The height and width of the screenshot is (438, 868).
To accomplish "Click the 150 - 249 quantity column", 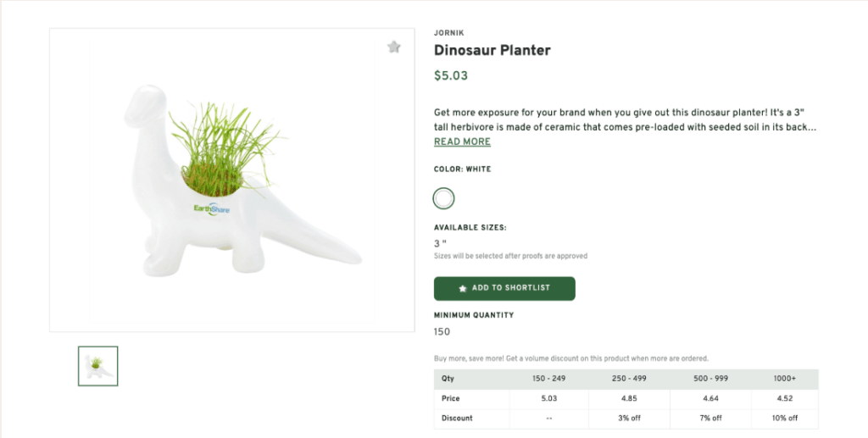I will tap(548, 379).
